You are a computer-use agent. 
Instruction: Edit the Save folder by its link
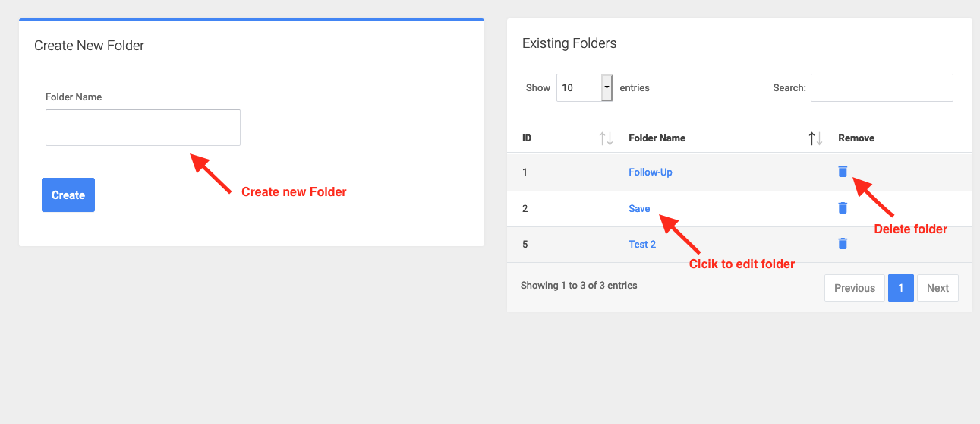tap(639, 208)
